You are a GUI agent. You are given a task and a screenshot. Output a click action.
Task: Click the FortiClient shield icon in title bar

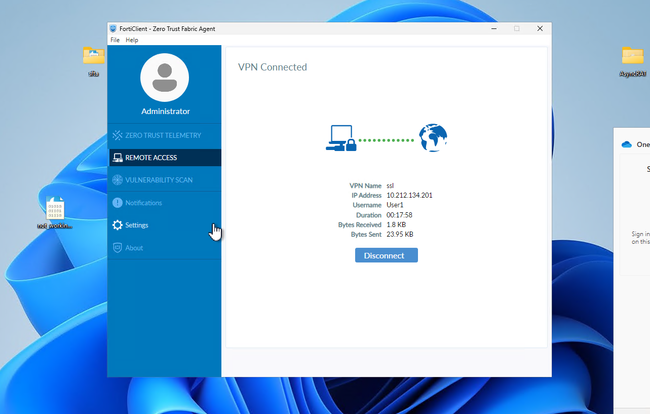tap(113, 29)
